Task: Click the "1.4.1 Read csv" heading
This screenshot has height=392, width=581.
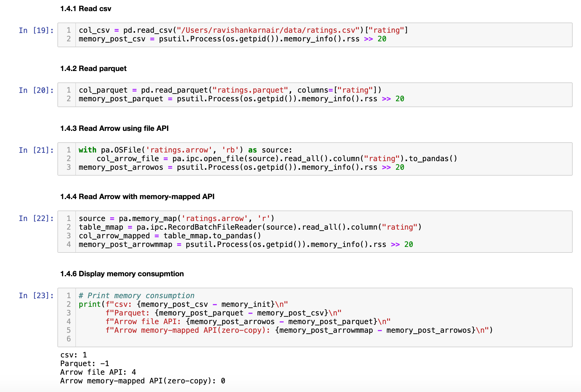Action: coord(86,9)
